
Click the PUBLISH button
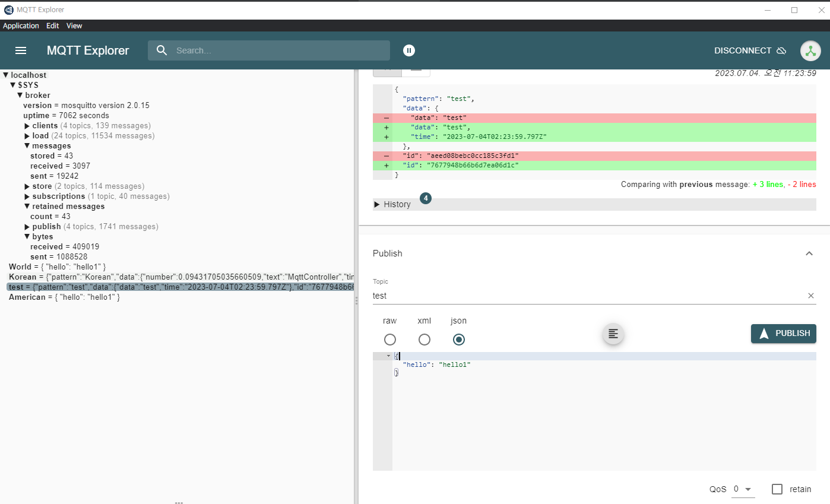tap(784, 334)
